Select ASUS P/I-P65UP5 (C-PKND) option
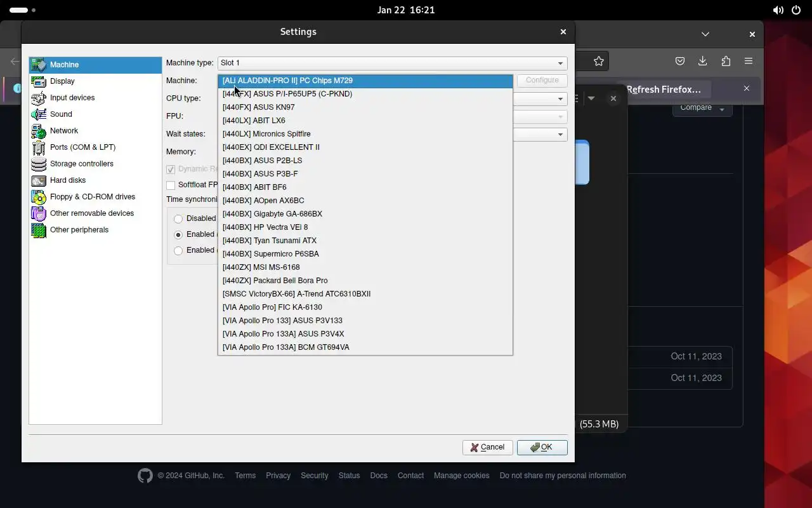Screen dimensions: 812x508 [x=365, y=94]
